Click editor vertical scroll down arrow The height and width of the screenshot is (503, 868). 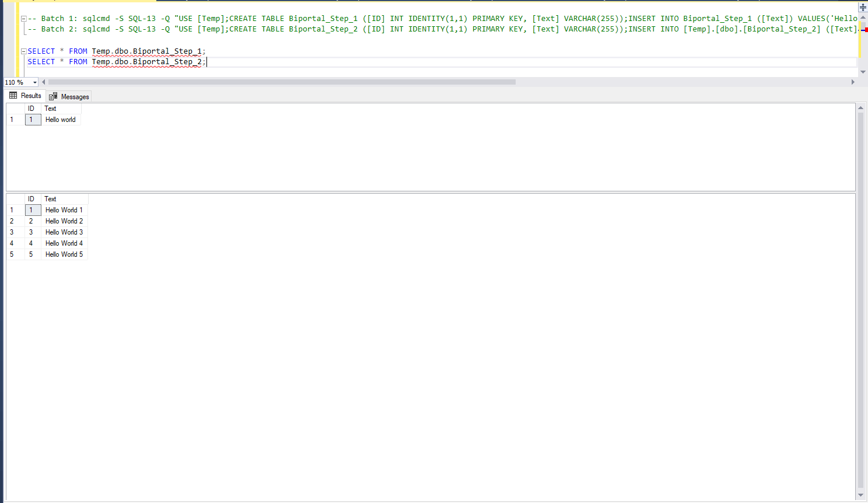(863, 72)
